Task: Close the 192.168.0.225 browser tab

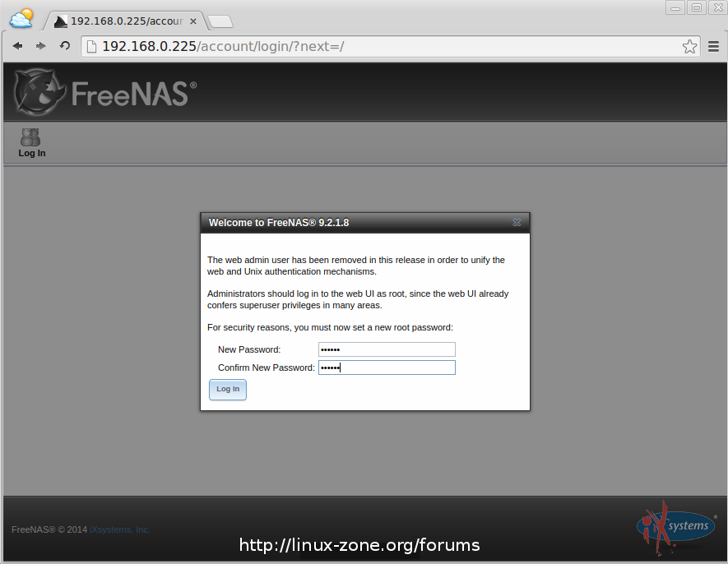Action: pyautogui.click(x=193, y=21)
